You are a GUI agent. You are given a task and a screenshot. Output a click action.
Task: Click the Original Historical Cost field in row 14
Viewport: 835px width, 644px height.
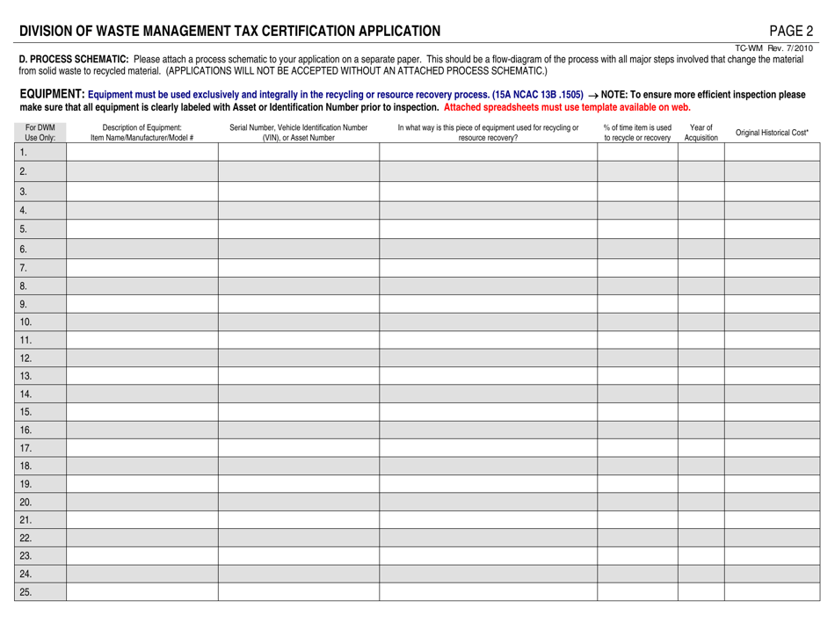(x=773, y=394)
